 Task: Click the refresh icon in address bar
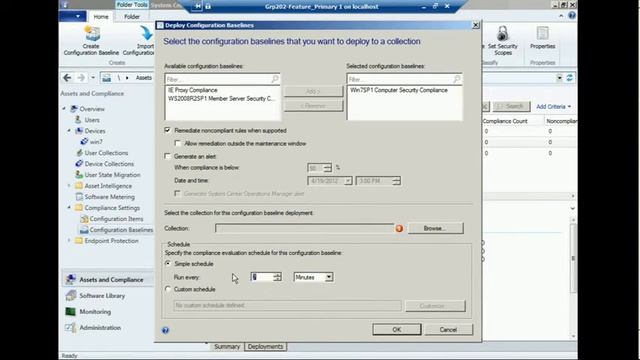click(569, 78)
